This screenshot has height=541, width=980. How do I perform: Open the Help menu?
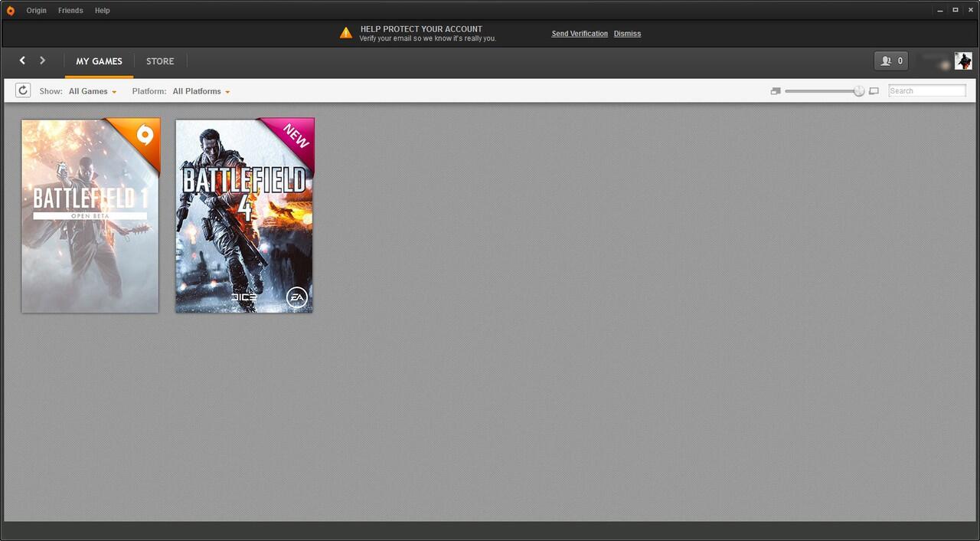pos(103,11)
